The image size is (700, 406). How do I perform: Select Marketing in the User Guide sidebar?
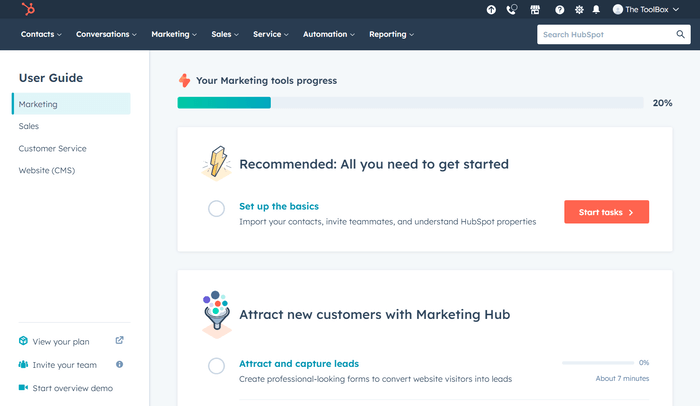(x=71, y=104)
